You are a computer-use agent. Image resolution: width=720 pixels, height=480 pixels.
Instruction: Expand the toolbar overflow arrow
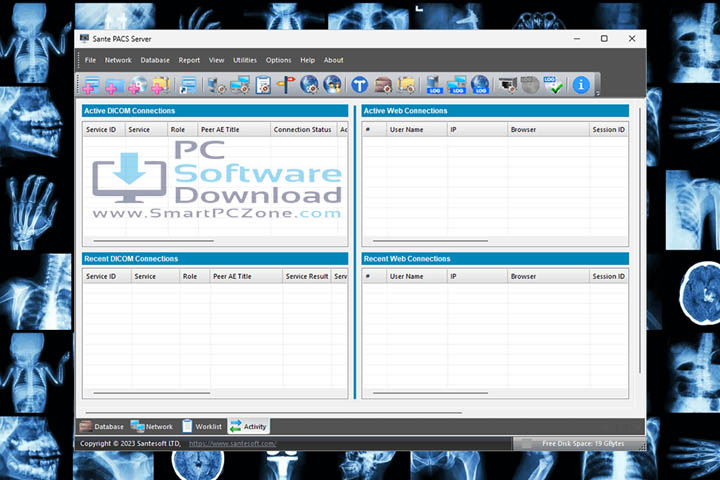[x=597, y=93]
